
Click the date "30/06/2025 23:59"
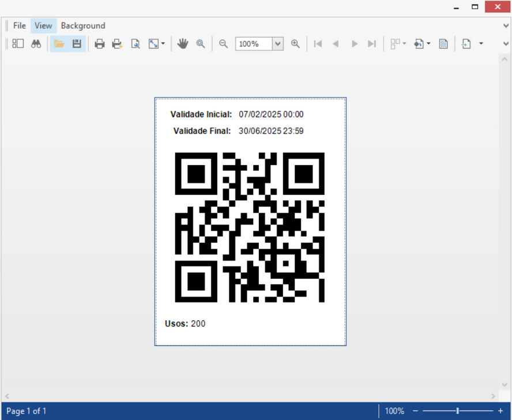[271, 131]
